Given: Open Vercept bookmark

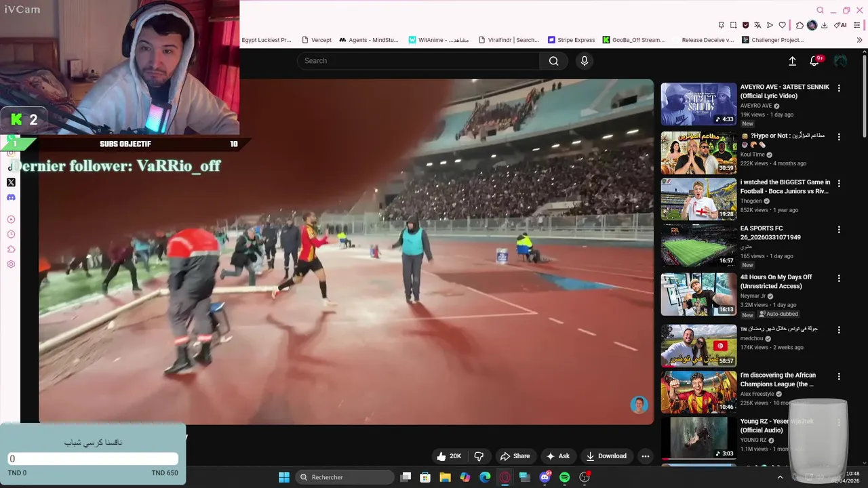Looking at the screenshot, I should [x=317, y=40].
